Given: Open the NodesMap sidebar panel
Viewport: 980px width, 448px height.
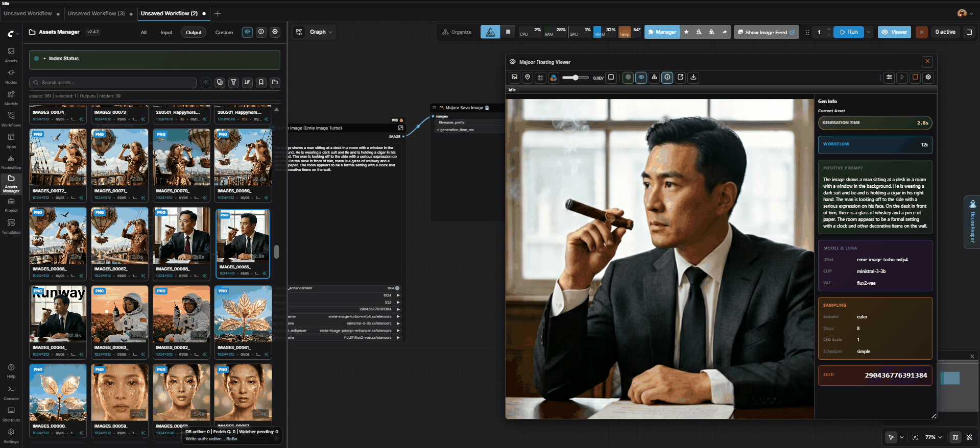Looking at the screenshot, I should pyautogui.click(x=11, y=162).
